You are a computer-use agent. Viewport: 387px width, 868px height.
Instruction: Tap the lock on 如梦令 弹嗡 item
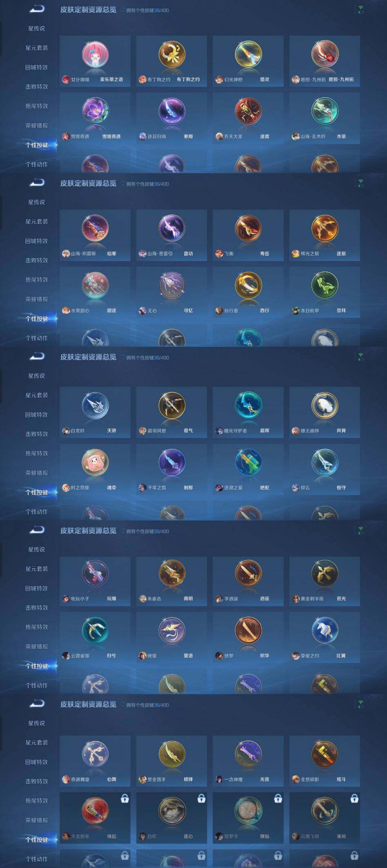(x=278, y=799)
